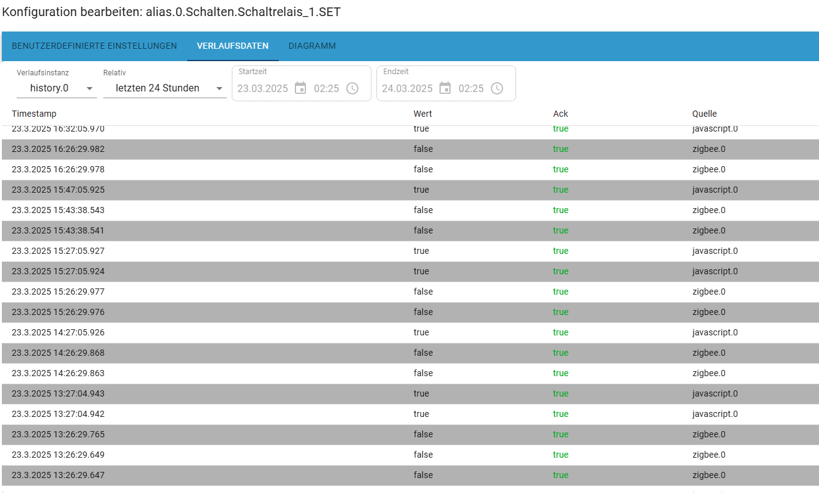Click Quelle zigbee.0 in the 16:26:29.978 row
This screenshot has height=504, width=819.
709,169
